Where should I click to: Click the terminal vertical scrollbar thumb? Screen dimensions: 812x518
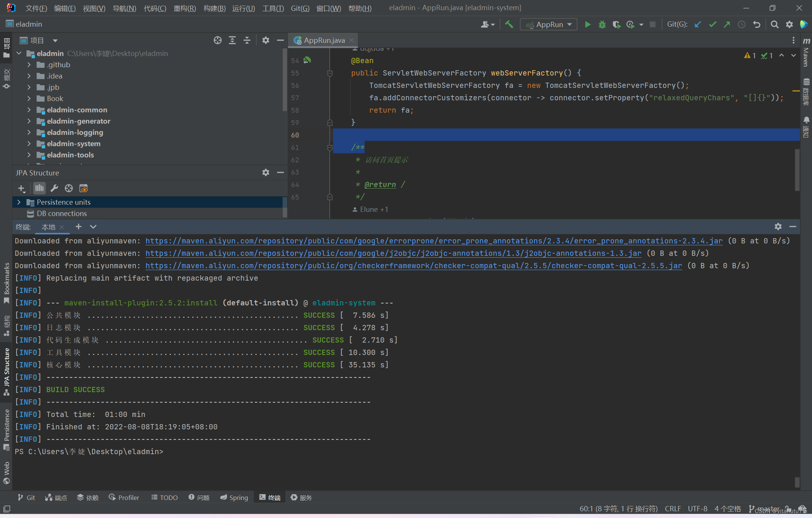797,482
